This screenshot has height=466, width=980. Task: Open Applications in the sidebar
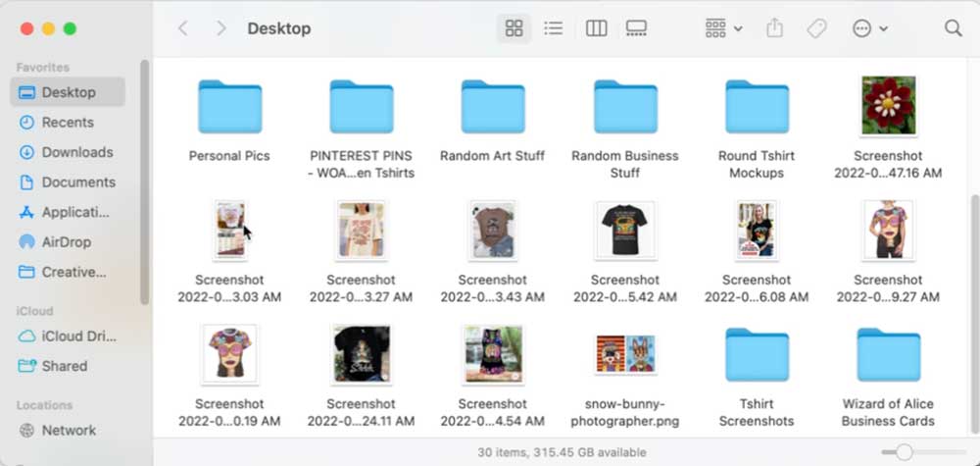[68, 213]
